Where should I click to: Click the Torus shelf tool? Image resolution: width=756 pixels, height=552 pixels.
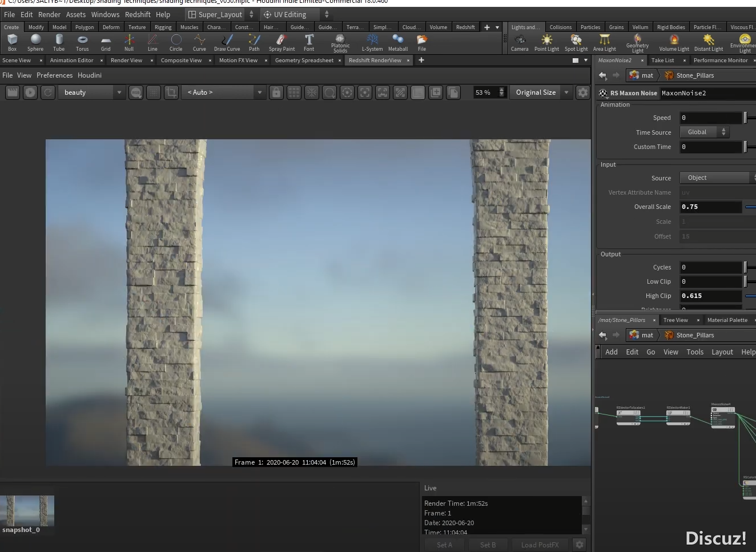82,43
